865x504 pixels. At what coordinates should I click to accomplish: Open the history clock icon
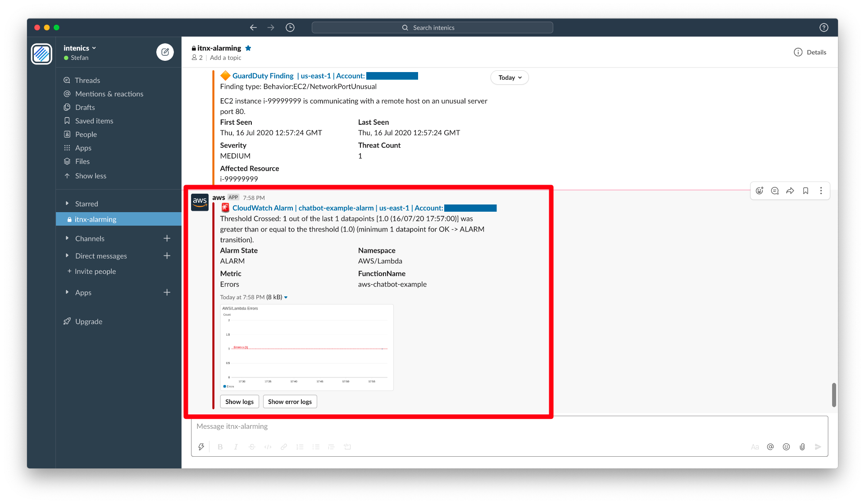290,27
